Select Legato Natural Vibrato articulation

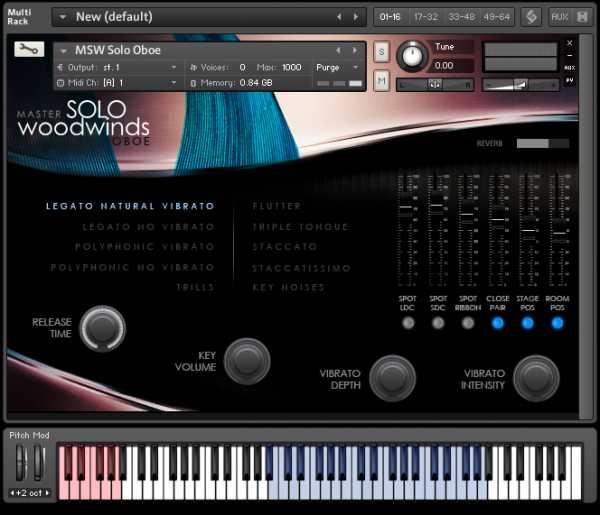click(130, 206)
